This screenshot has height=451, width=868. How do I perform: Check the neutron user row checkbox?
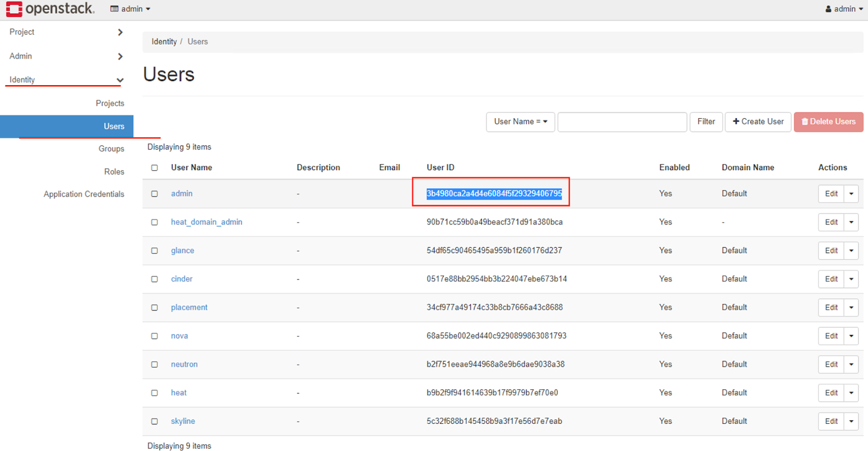click(x=155, y=365)
